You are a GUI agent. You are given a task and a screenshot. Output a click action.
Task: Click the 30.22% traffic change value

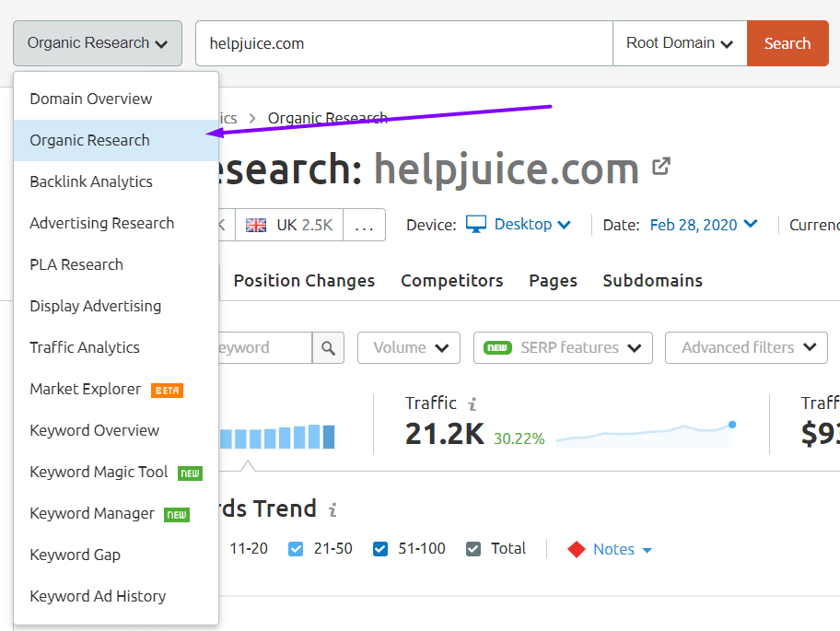point(519,438)
